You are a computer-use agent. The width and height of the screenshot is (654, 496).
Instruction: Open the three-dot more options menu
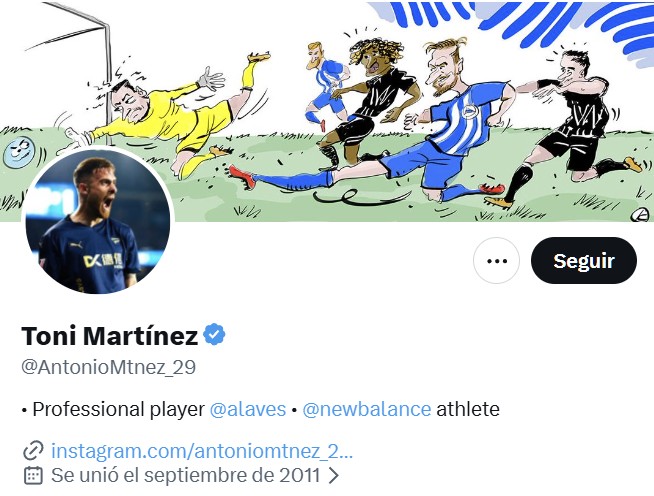coord(497,261)
